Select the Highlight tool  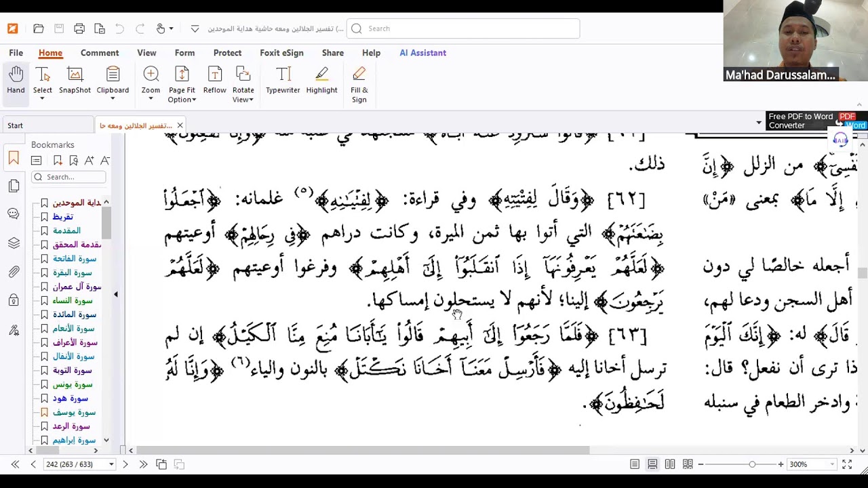(x=321, y=81)
